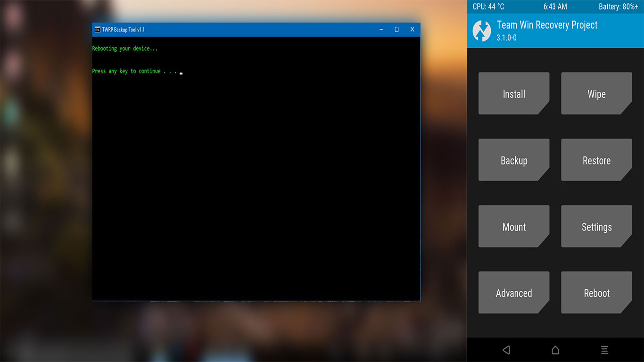Click the 'CPU: 44 °C' status reading
Image resolution: width=644 pixels, height=362 pixels.
click(x=488, y=7)
